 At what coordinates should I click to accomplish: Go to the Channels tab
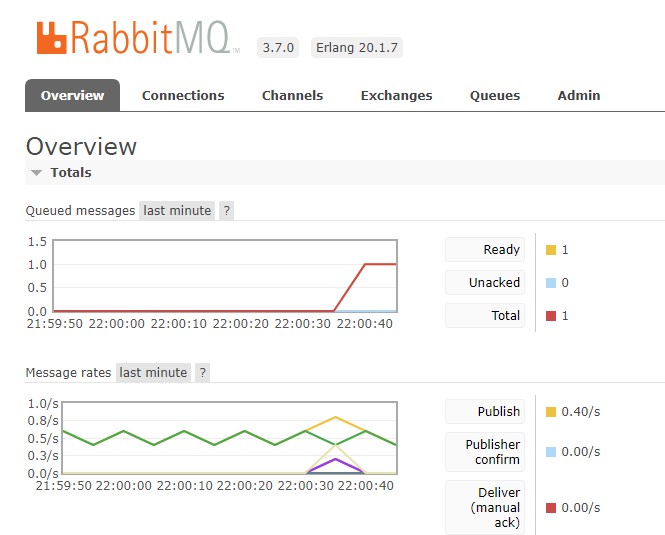coord(292,95)
